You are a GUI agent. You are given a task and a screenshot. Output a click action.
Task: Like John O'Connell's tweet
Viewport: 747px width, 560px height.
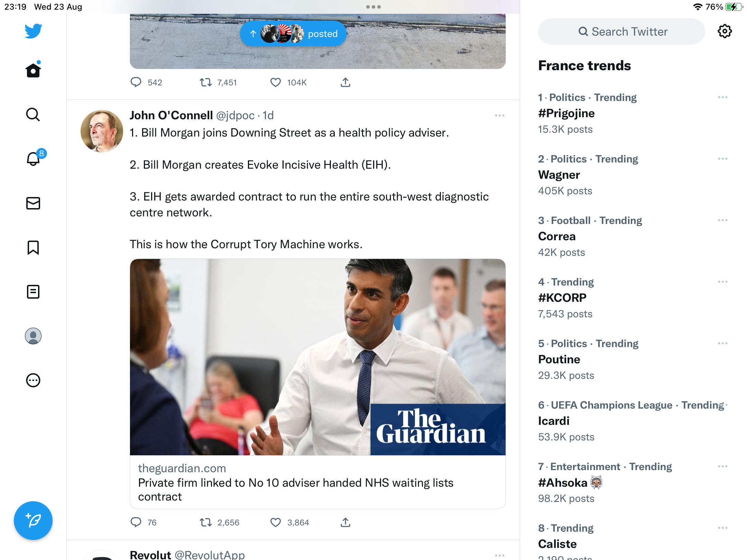point(276,522)
